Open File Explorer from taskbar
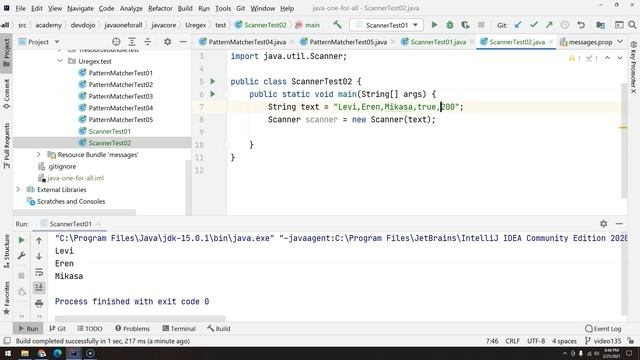Image resolution: width=640 pixels, height=360 pixels. (x=25, y=353)
